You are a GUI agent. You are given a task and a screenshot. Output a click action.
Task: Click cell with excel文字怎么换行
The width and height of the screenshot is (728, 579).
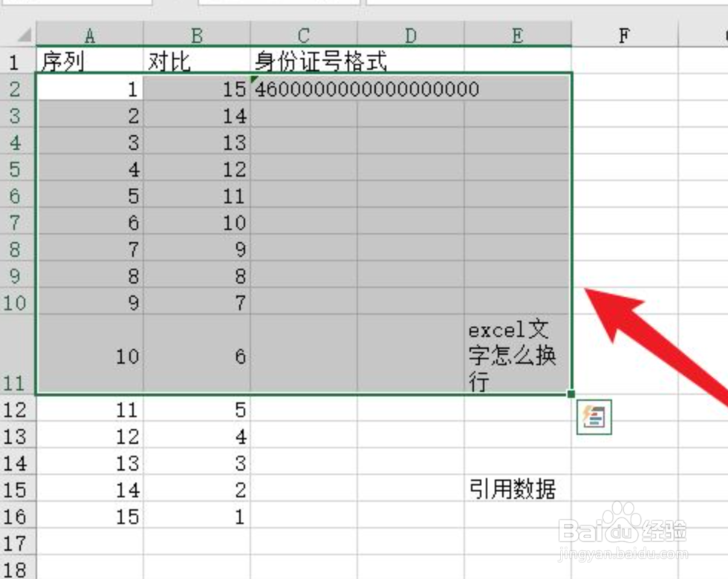click(x=518, y=355)
